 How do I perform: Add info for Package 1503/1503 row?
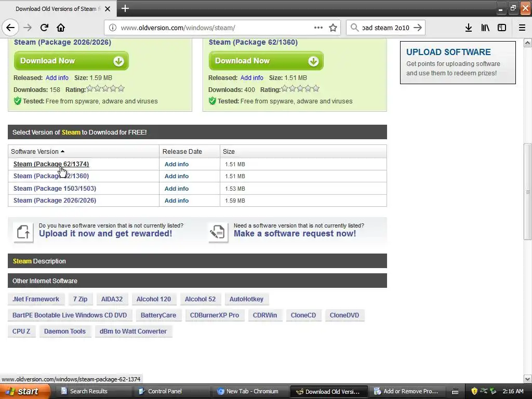click(x=177, y=189)
